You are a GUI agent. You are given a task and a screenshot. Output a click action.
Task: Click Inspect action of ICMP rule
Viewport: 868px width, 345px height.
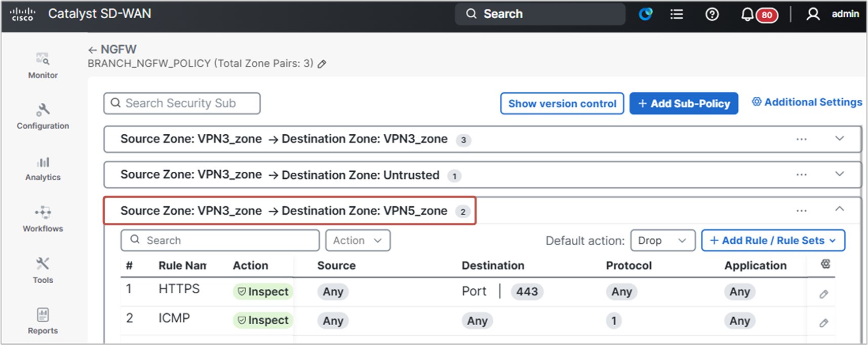click(x=263, y=320)
